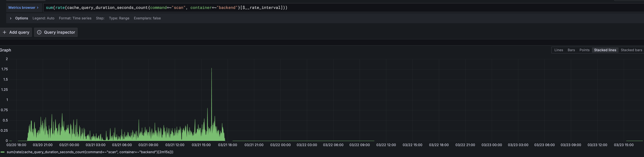Image resolution: width=644 pixels, height=157 pixels.
Task: Click the plus icon on Add query
Action: point(5,32)
